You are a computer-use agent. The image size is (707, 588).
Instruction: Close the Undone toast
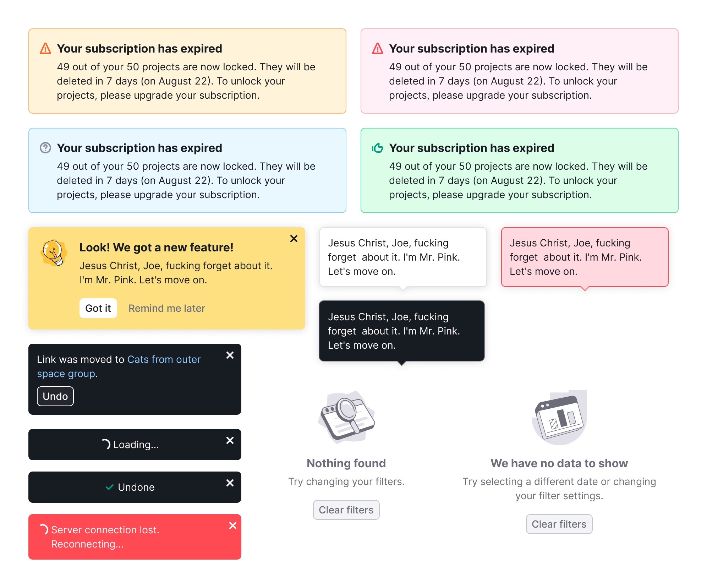pos(230,483)
